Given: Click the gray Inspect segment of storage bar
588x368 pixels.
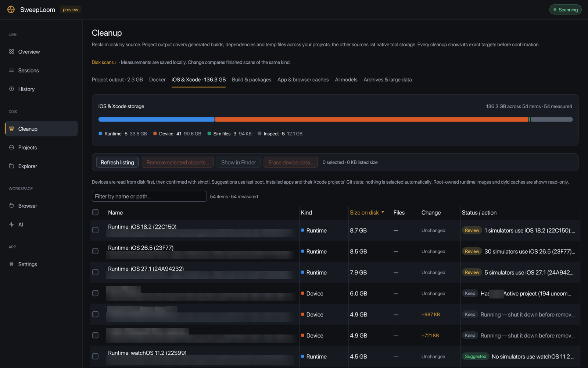Looking at the screenshot, I should click(552, 119).
